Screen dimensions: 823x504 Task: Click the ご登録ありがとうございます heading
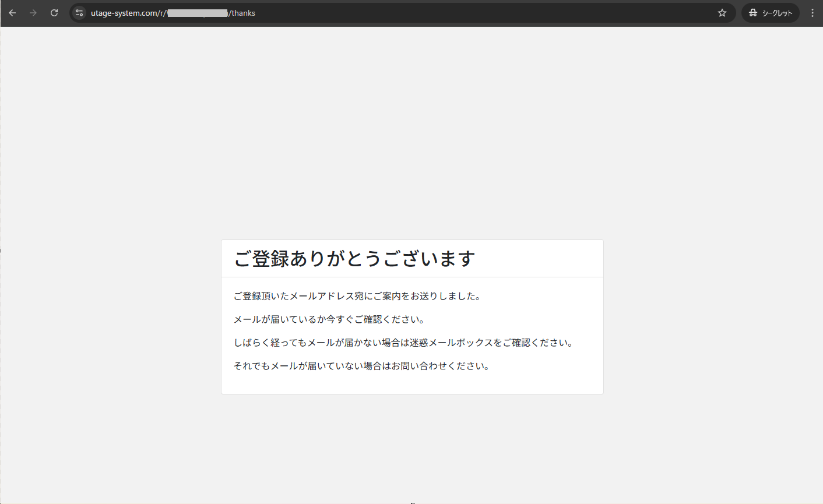click(x=354, y=258)
